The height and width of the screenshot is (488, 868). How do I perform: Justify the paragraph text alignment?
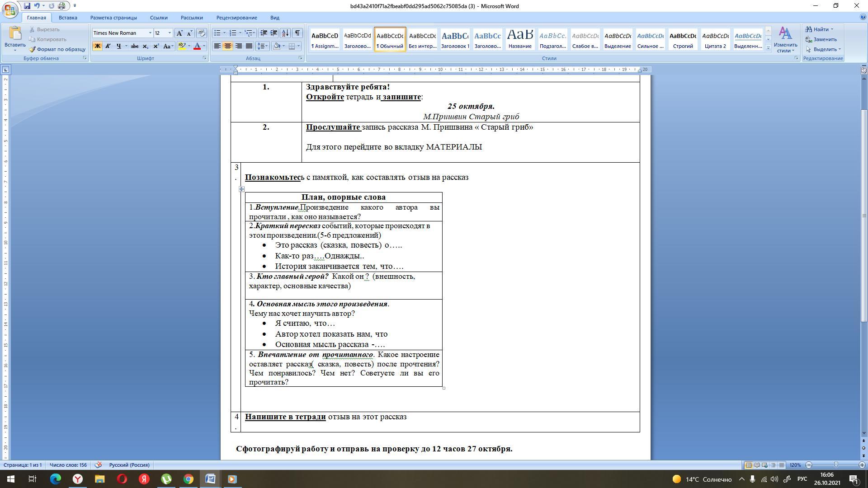pyautogui.click(x=249, y=46)
